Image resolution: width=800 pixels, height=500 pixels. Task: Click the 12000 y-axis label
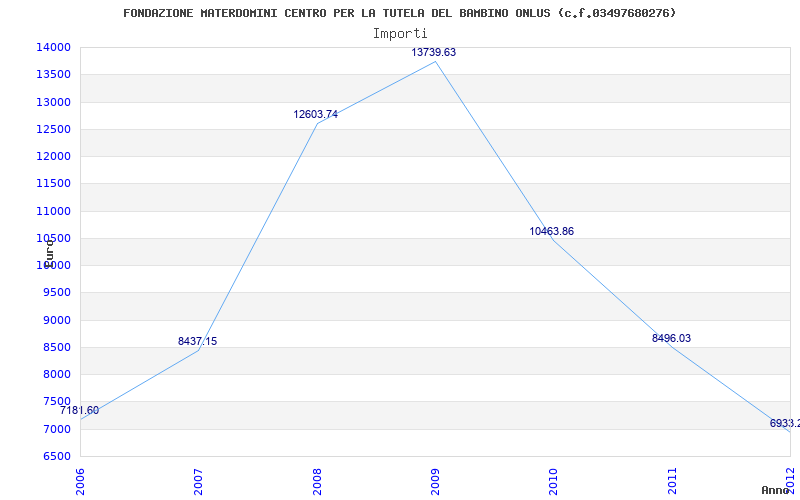pos(53,157)
